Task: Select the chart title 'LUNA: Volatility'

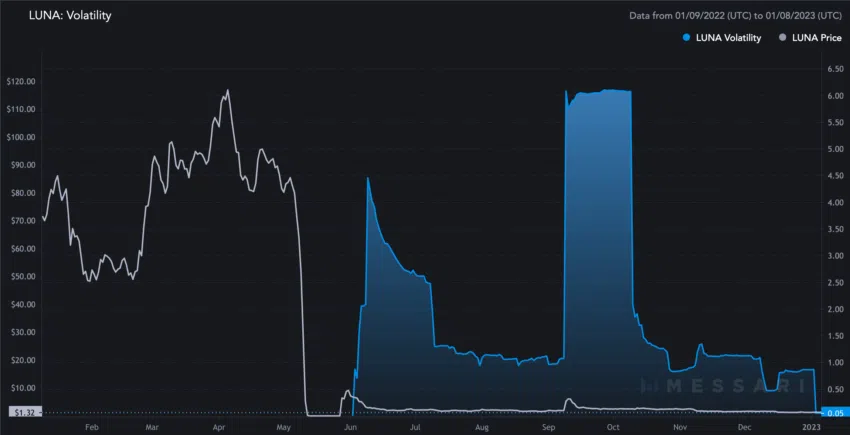Action: 70,16
